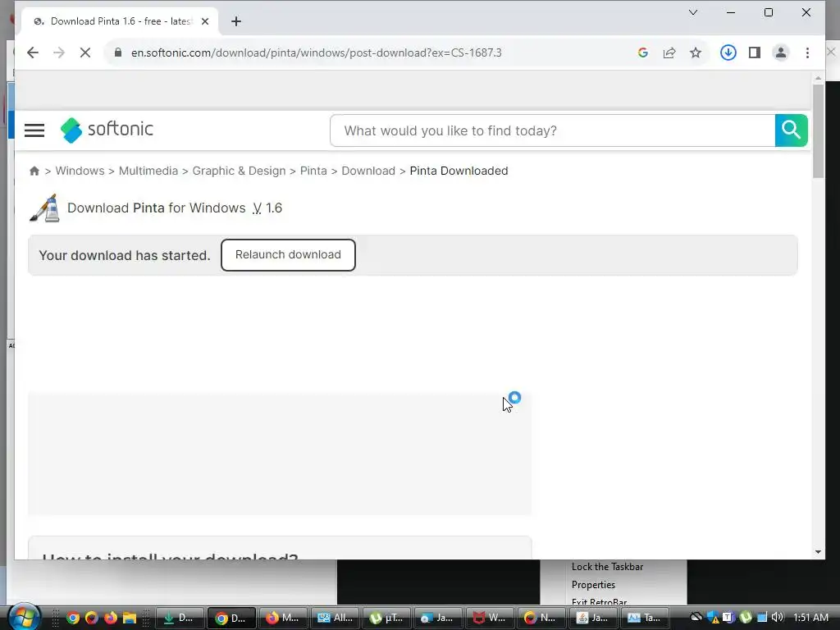This screenshot has height=630, width=840.
Task: Launch Chrome from quick launch
Action: tap(73, 618)
